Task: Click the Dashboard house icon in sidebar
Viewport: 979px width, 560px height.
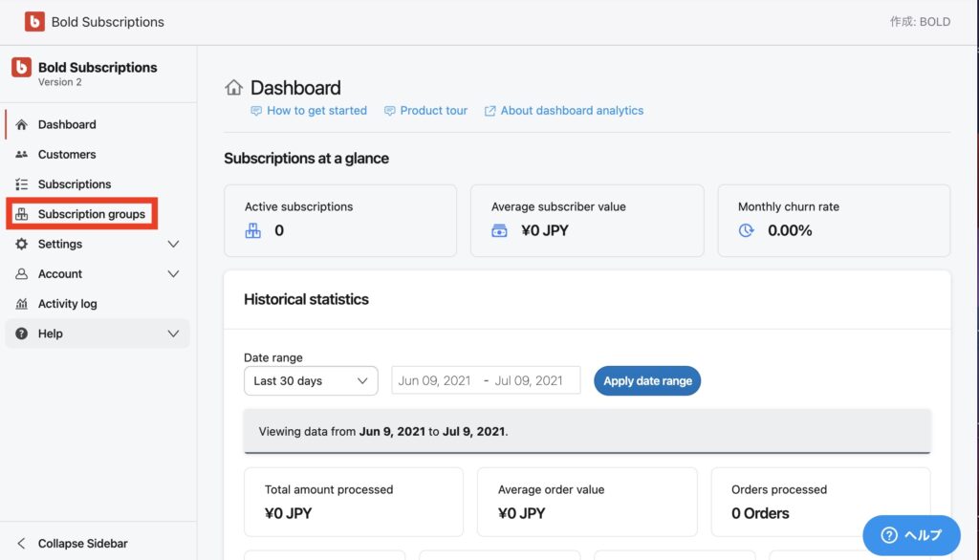Action: 21,124
